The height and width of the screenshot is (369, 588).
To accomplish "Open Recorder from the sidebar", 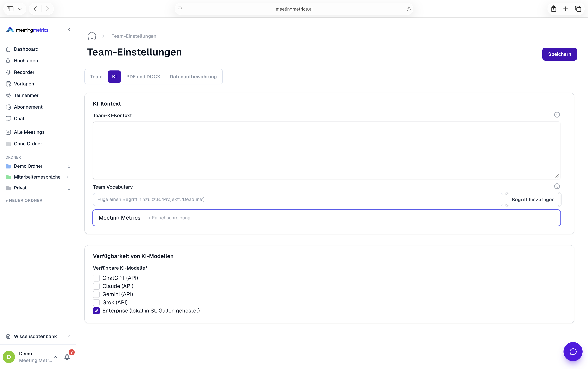I will [x=24, y=72].
